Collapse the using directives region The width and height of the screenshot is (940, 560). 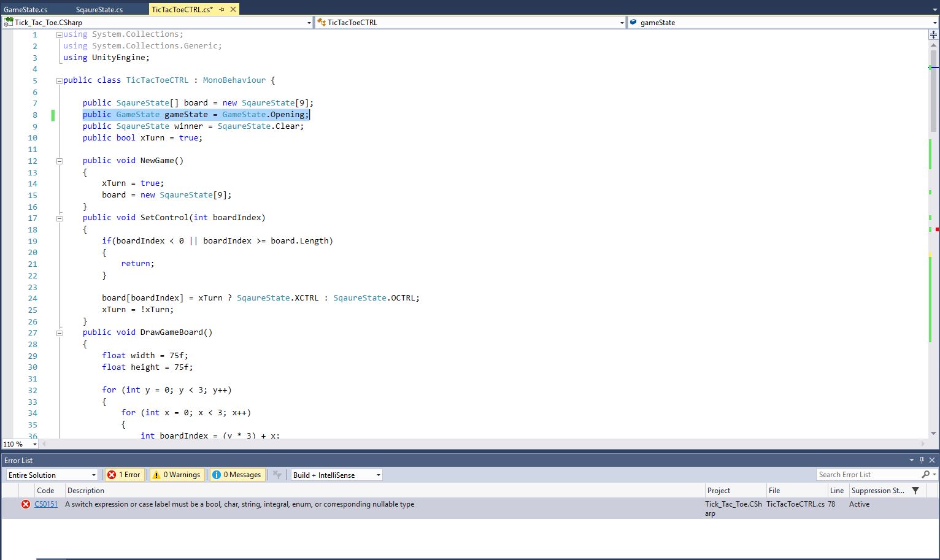[60, 34]
